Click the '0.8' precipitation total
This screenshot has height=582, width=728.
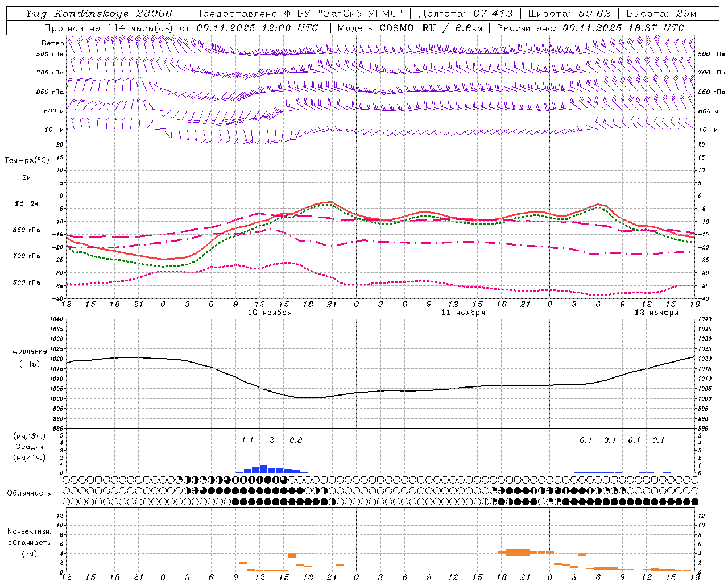point(296,440)
